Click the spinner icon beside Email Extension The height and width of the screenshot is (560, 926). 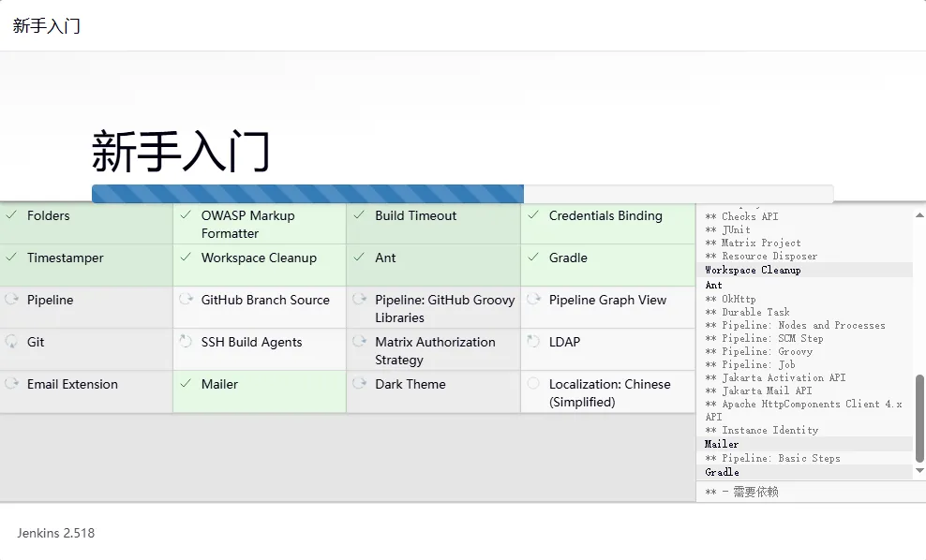click(x=11, y=384)
